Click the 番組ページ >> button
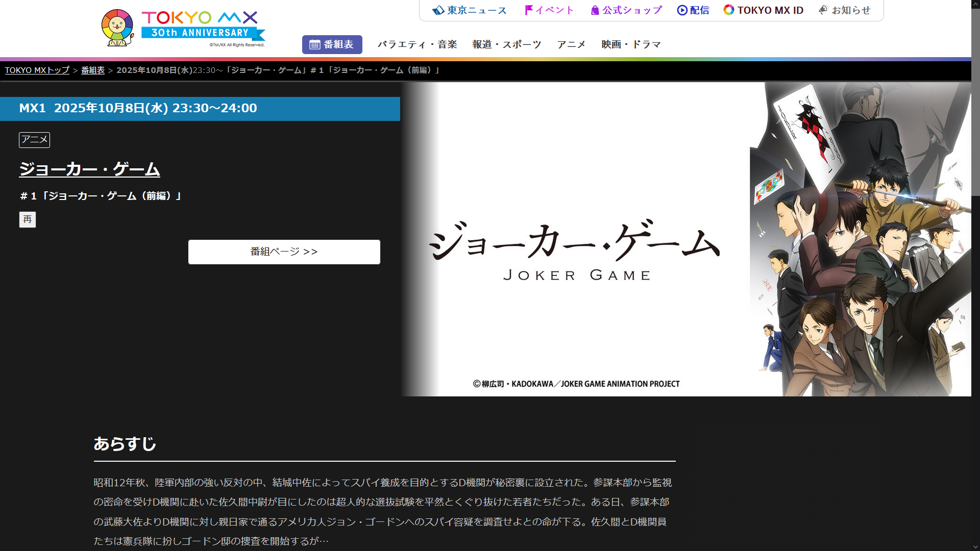 point(284,252)
